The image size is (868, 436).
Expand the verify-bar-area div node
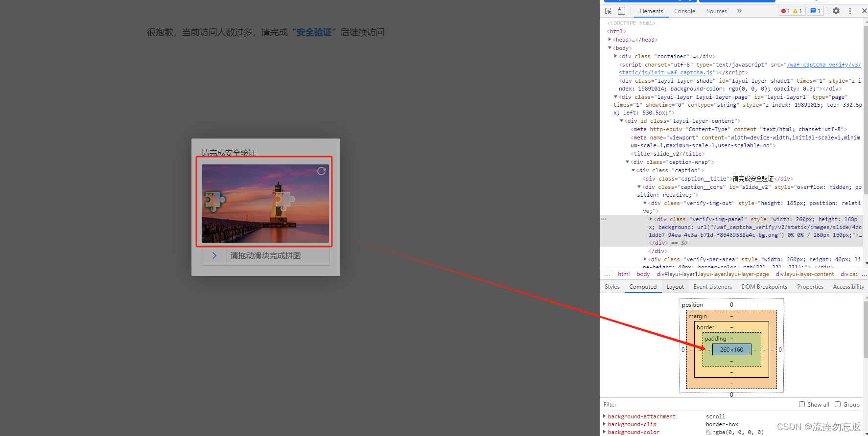[x=645, y=259]
